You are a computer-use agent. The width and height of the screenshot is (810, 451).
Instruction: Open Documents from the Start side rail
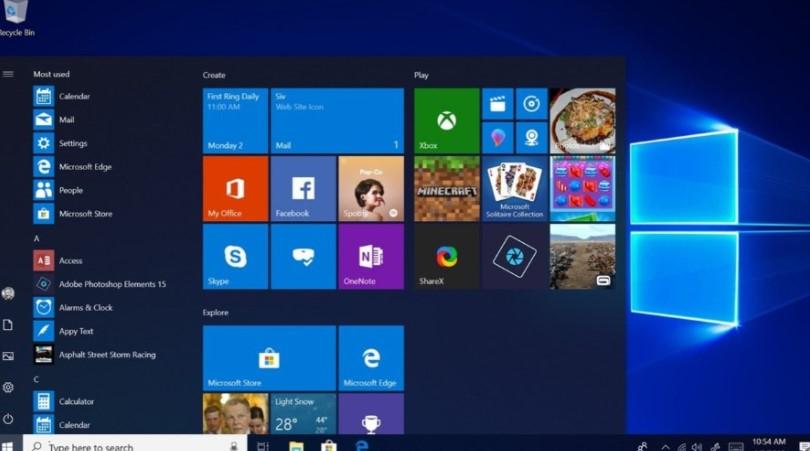point(8,325)
